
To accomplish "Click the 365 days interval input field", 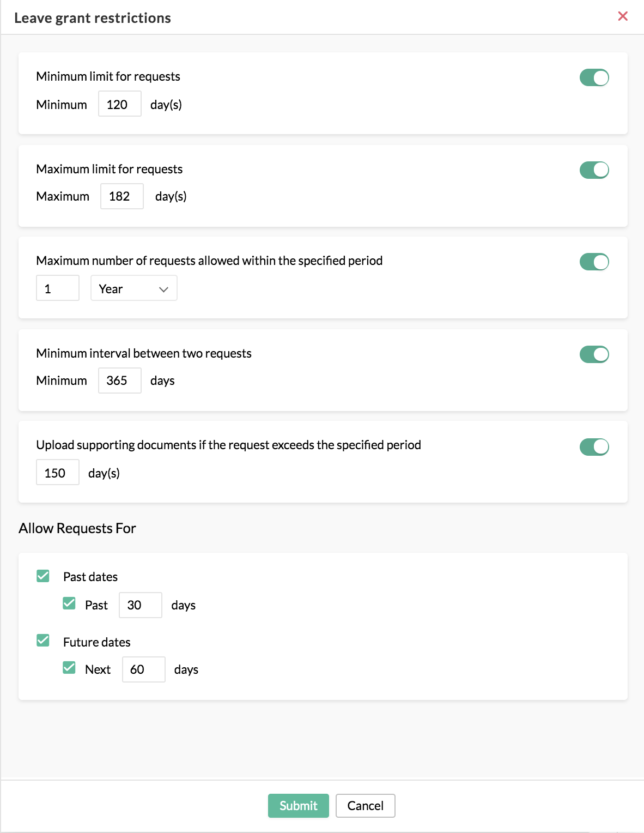I will (x=119, y=380).
